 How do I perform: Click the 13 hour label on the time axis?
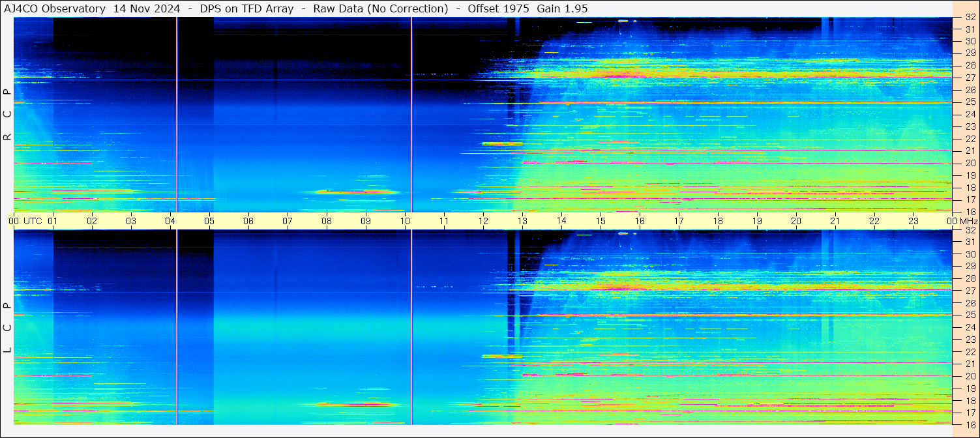click(x=522, y=221)
